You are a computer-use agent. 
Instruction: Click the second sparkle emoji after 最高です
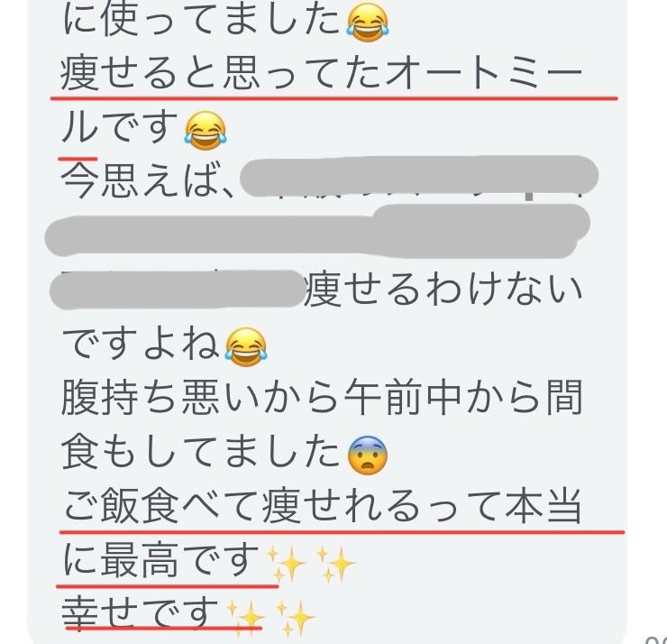click(335, 564)
